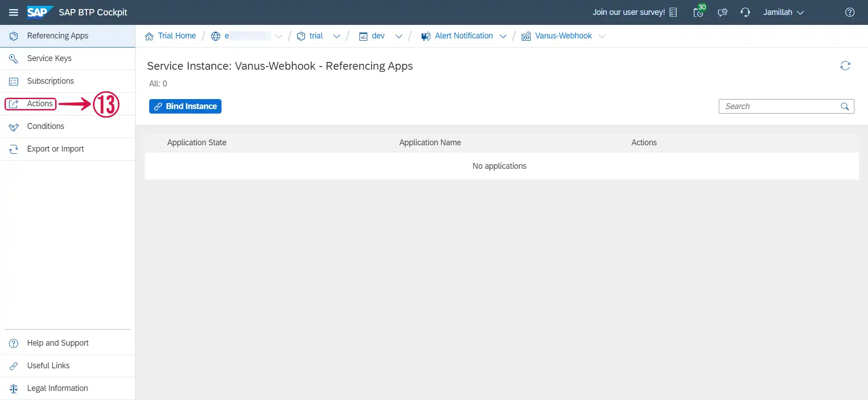
Task: Click the Service Keys key icon
Action: point(14,59)
